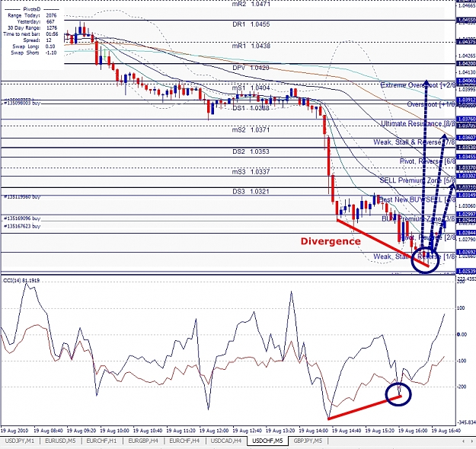Click the mR2 1.0471 pivot label
Screen dimensions: 476x449
251,4
